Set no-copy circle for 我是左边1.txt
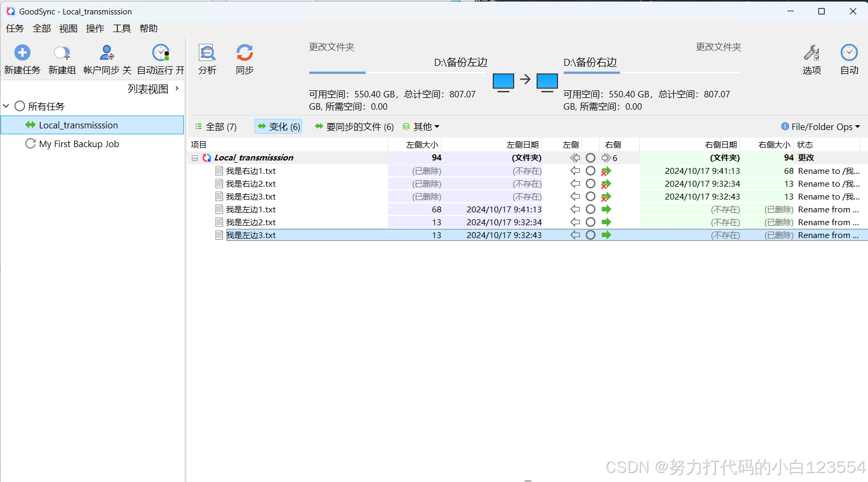868x482 pixels. [x=591, y=209]
